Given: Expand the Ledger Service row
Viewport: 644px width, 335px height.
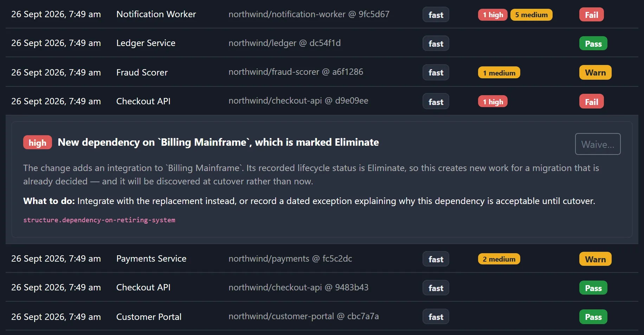Looking at the screenshot, I should tap(322, 43).
